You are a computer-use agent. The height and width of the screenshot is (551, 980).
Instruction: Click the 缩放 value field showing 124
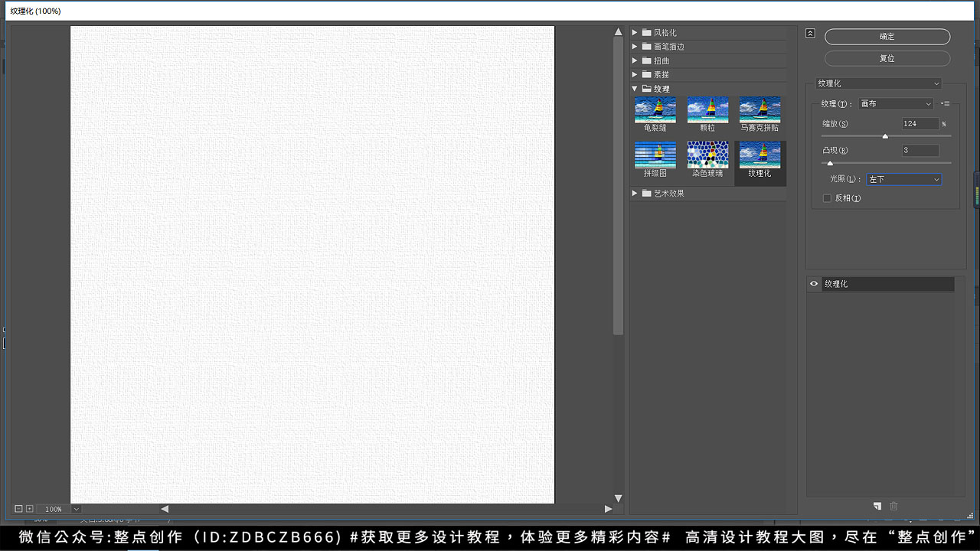[x=920, y=124]
